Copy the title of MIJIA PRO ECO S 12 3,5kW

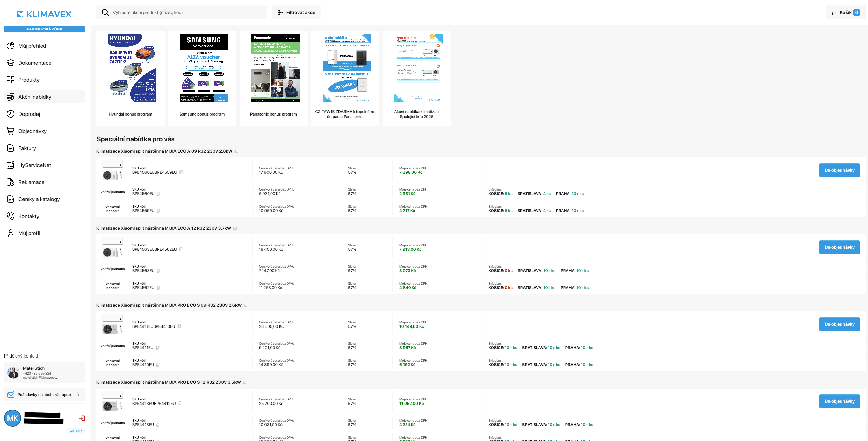coord(245,382)
